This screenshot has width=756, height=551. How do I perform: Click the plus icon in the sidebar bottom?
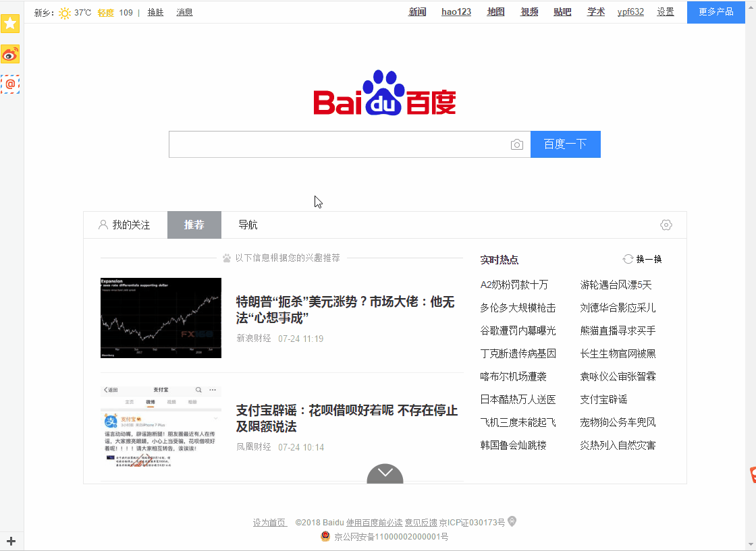coord(11,542)
